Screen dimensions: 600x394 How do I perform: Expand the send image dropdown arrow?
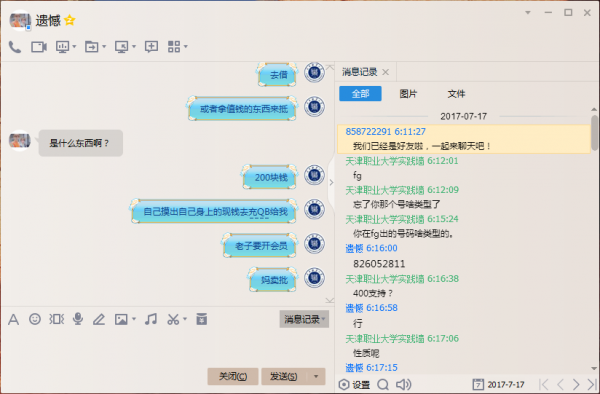tap(134, 319)
